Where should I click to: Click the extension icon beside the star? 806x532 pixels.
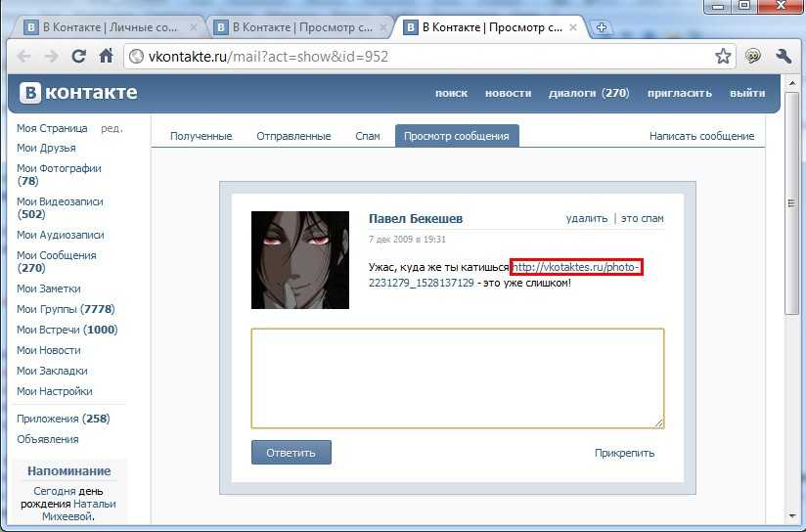coord(753,56)
